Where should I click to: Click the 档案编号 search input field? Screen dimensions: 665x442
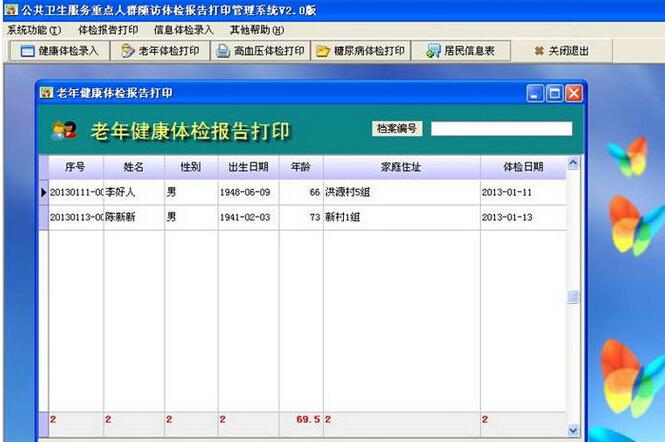[x=501, y=129]
